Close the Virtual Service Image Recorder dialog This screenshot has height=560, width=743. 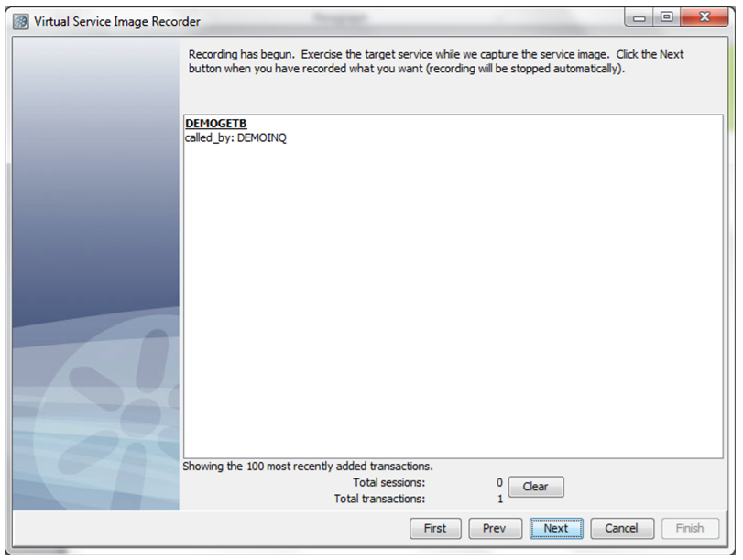[705, 17]
